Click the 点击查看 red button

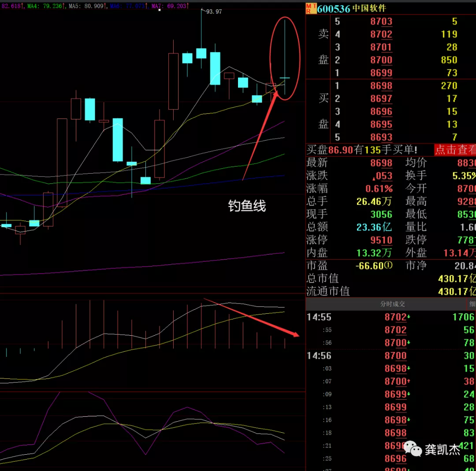(x=455, y=150)
